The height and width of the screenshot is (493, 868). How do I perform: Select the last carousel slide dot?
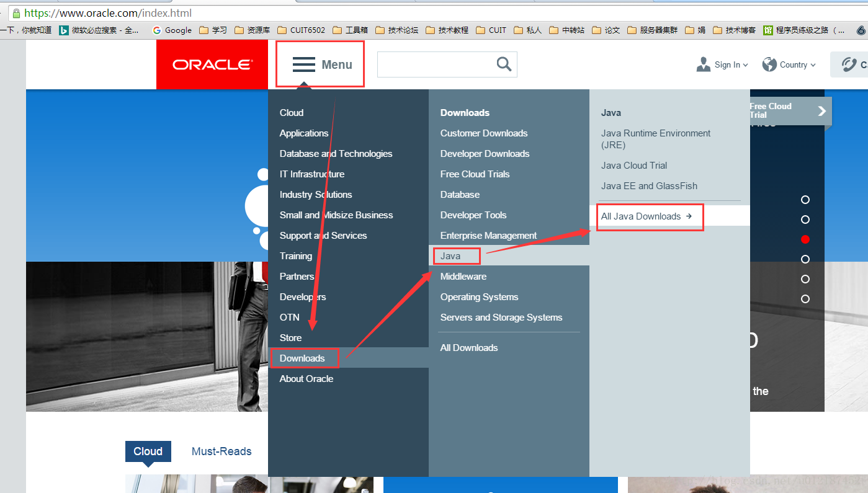click(x=805, y=299)
